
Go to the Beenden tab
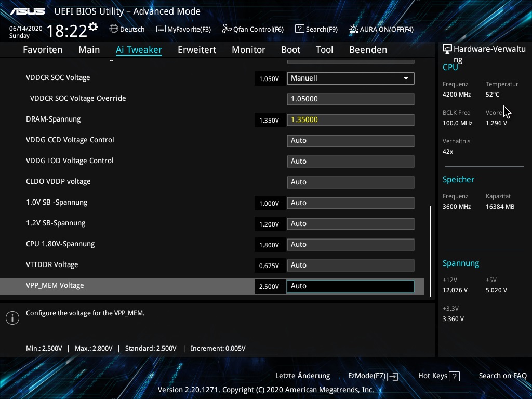pos(368,50)
